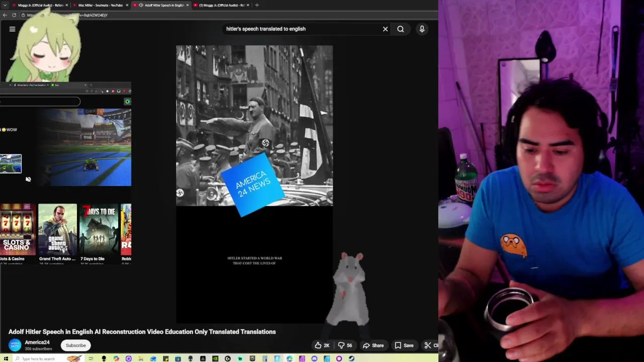Reload the page
The height and width of the screenshot is (362, 644).
click(x=14, y=15)
